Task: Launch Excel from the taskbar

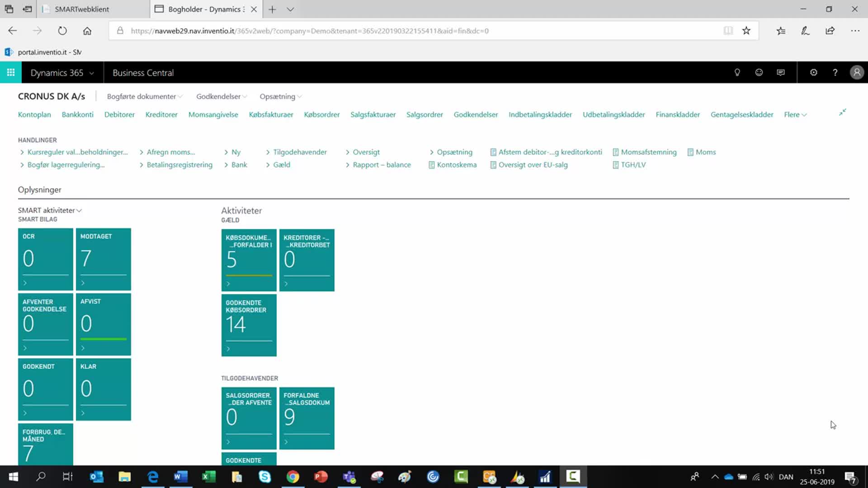Action: (208, 477)
